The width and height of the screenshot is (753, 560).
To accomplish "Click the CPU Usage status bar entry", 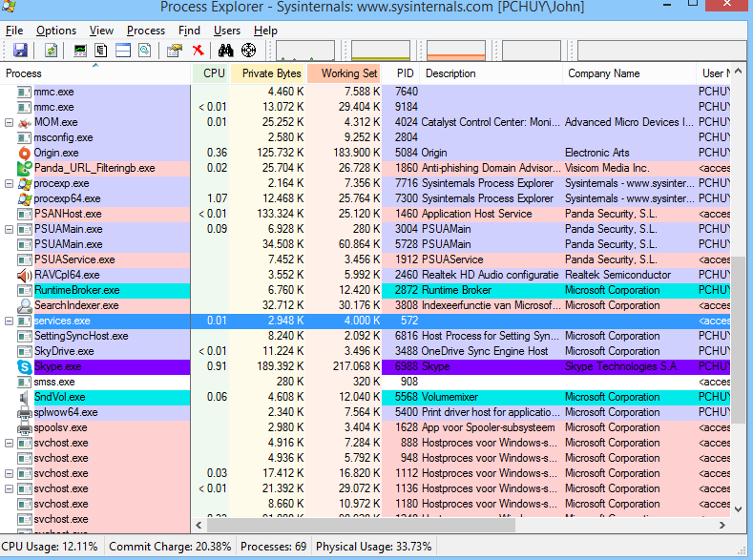I will 50,547.
